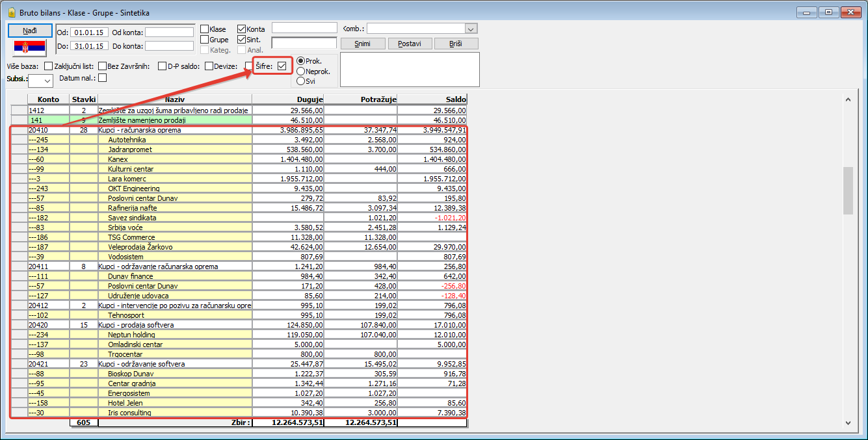Select the Rafinerija nafte row

pos(132,208)
